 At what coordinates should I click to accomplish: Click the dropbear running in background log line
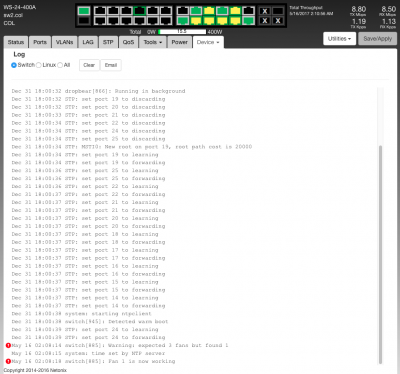[98, 91]
